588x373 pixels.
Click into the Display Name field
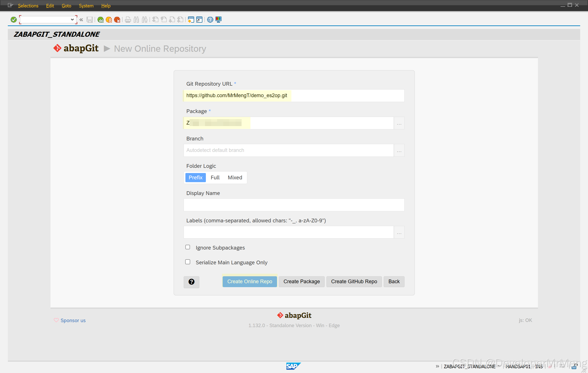[294, 205]
